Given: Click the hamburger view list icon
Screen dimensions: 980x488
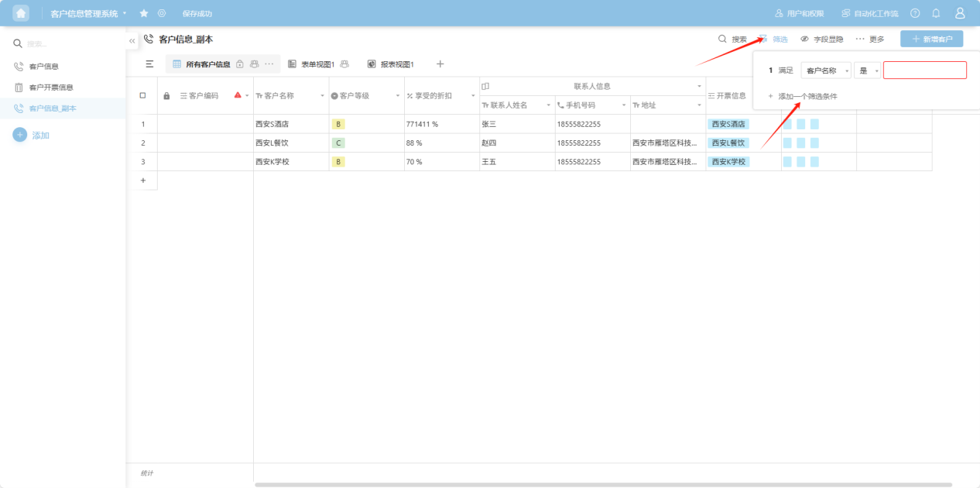Looking at the screenshot, I should (149, 64).
